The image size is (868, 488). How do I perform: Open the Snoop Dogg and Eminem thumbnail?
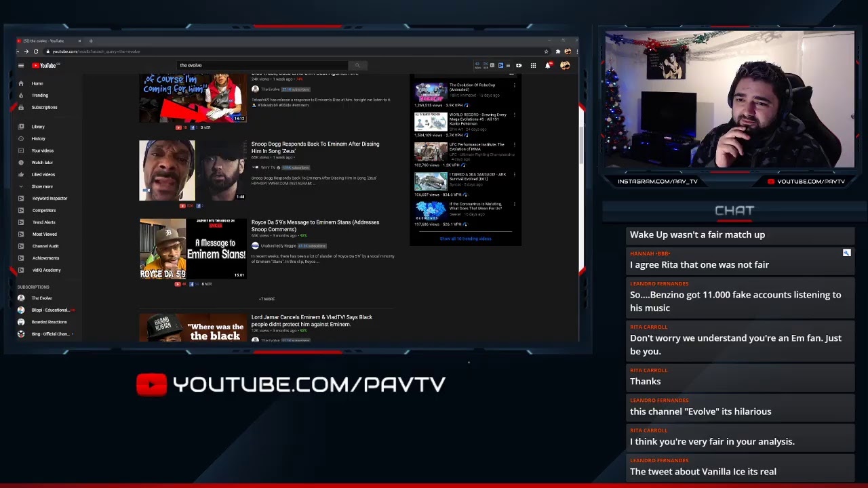tap(193, 171)
